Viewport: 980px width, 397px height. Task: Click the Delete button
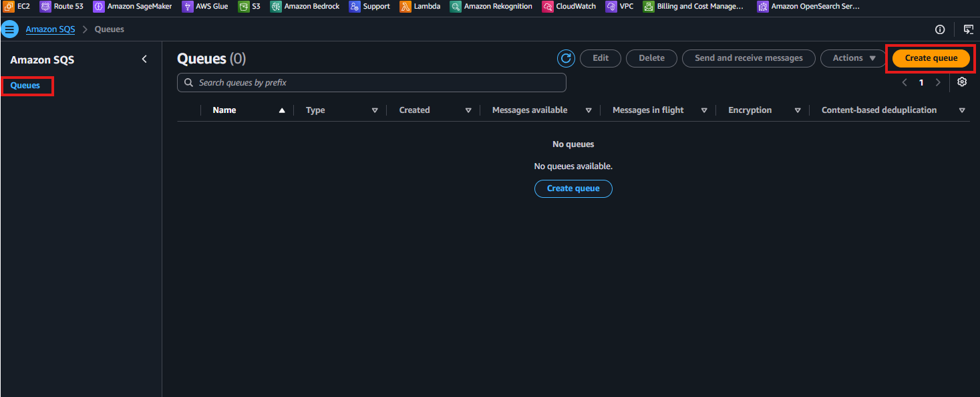point(651,58)
